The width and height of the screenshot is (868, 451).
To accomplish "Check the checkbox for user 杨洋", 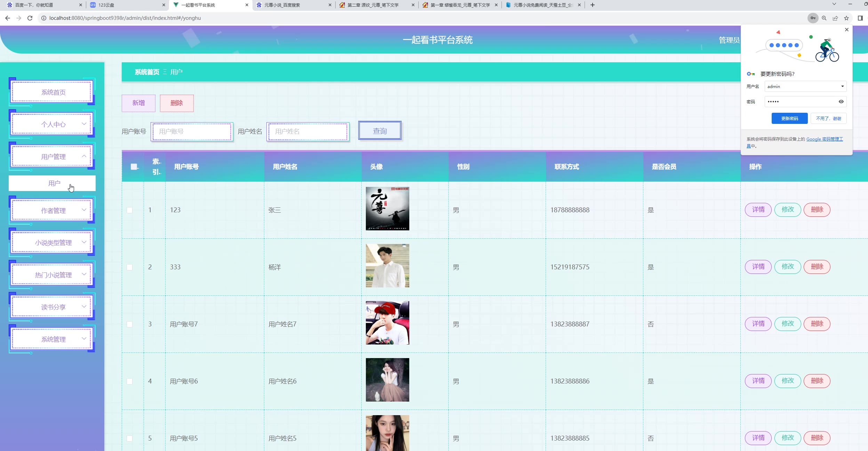I will coord(129,267).
